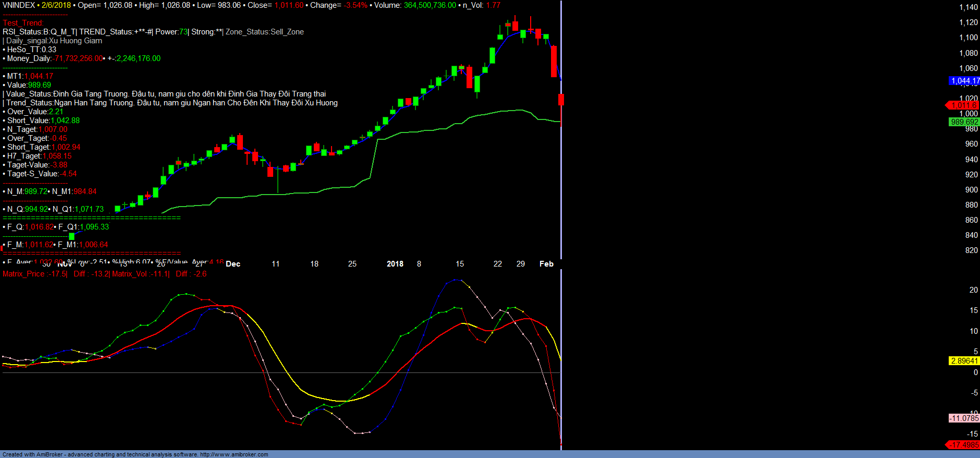The height and width of the screenshot is (458, 980).
Task: Click the VNINDEX ticker symbol in title
Action: (x=19, y=5)
